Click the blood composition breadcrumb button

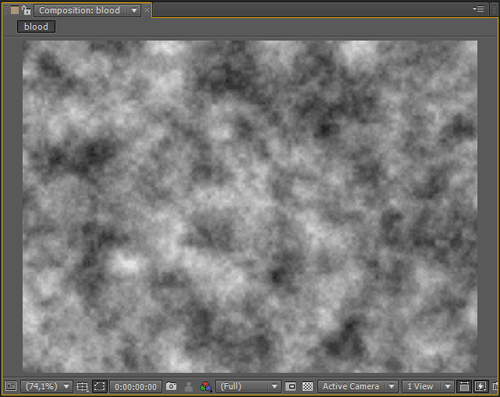point(36,27)
